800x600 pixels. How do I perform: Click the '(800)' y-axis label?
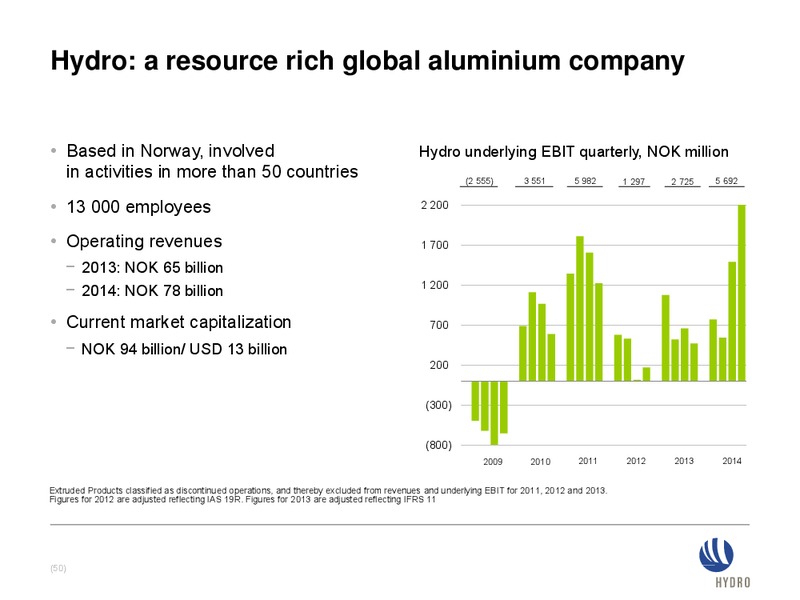pos(438,445)
